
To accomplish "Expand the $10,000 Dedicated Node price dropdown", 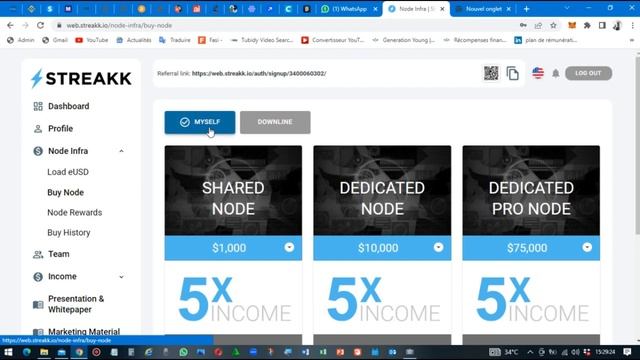I will [x=438, y=247].
